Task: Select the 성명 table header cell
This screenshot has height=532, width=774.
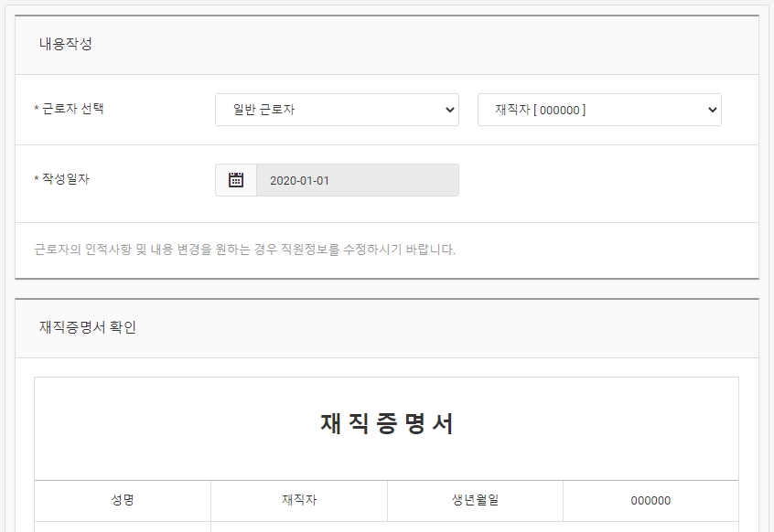Action: (123, 500)
